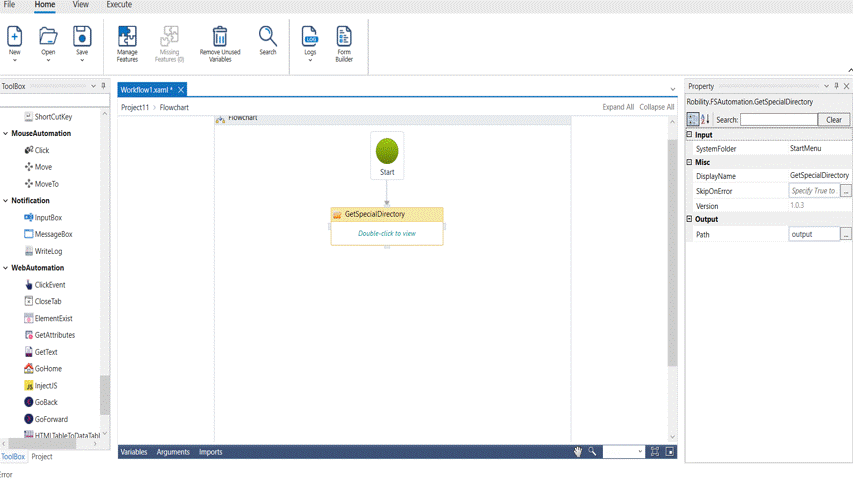Switch to the Project tab
The width and height of the screenshot is (853, 480).
pyautogui.click(x=42, y=456)
